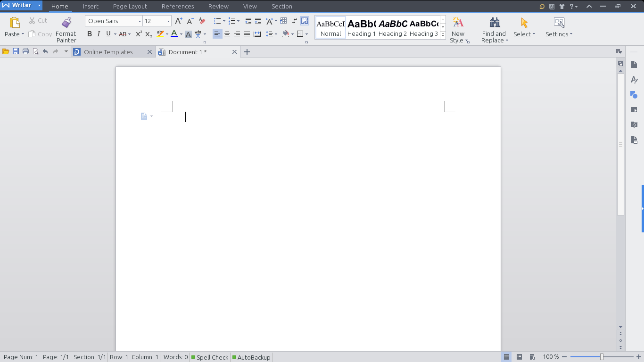Open the blue shapes icon in right sidebar
The image size is (644, 362).
pyautogui.click(x=634, y=95)
